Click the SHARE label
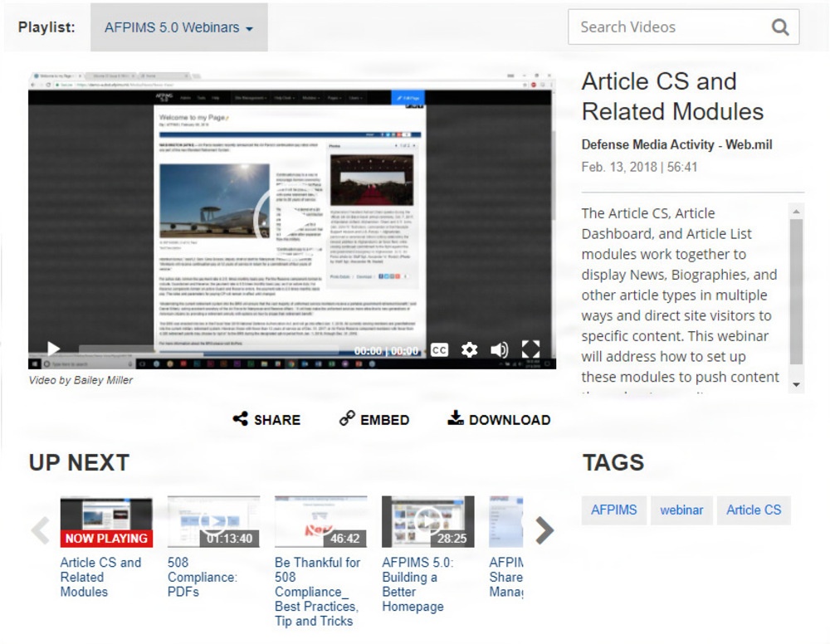The width and height of the screenshot is (830, 644). pos(277,420)
